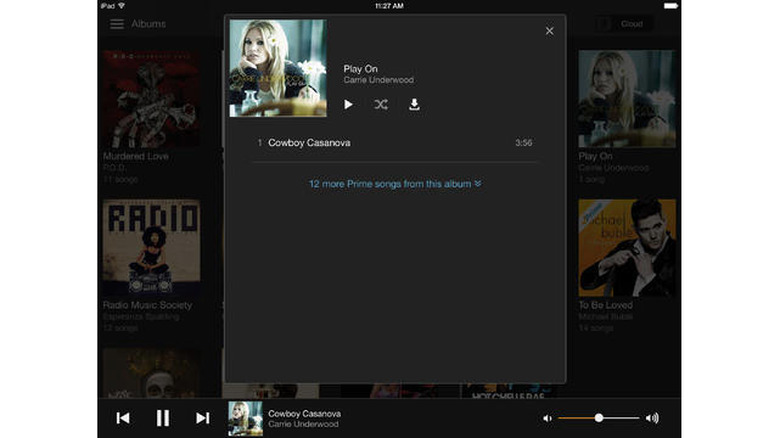Click Cowboy Casanova in now playing bar
Viewport: 780px width, 438px height.
tap(304, 414)
